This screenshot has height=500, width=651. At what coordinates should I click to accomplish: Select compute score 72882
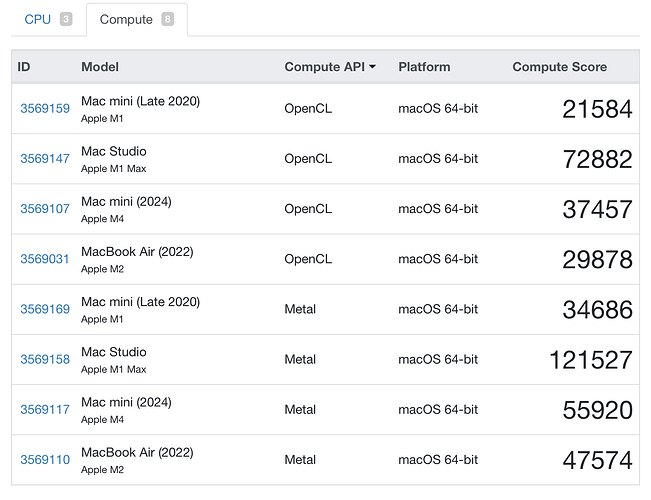(x=597, y=159)
